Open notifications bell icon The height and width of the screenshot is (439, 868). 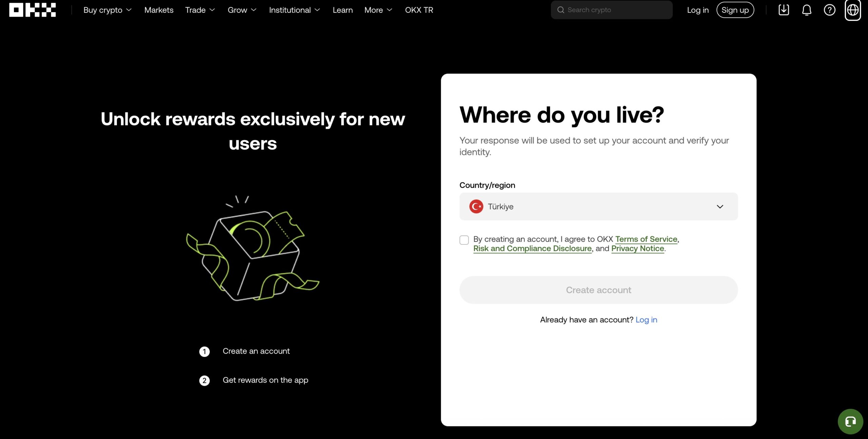click(x=807, y=10)
